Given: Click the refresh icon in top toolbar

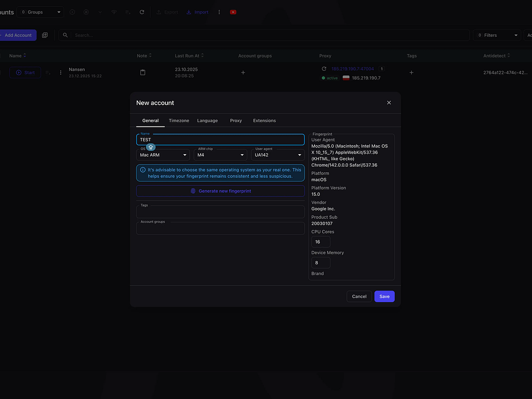Looking at the screenshot, I should pos(142,12).
